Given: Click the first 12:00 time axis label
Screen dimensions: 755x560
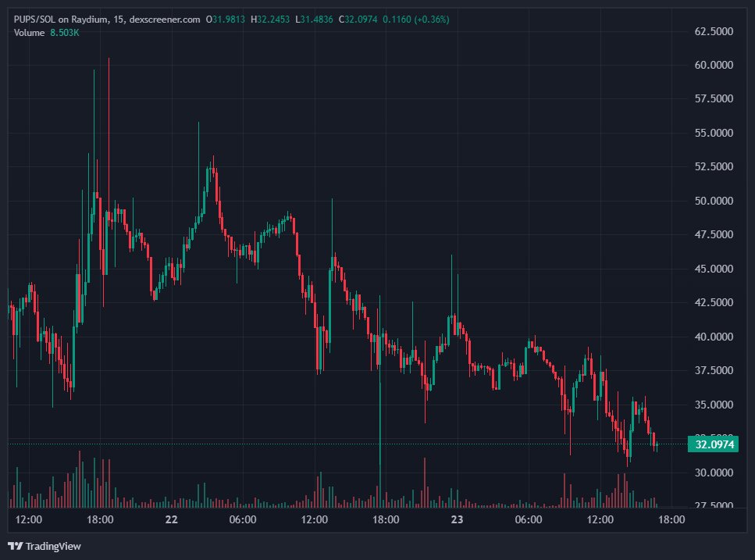Looking at the screenshot, I should pos(28,519).
